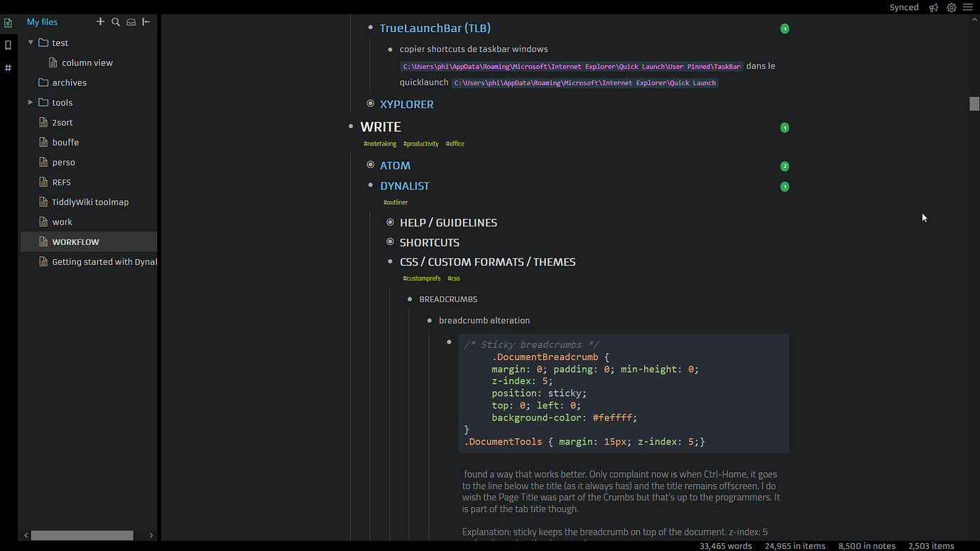Expand the ATOM item bullet
980x551 pixels.
370,165
